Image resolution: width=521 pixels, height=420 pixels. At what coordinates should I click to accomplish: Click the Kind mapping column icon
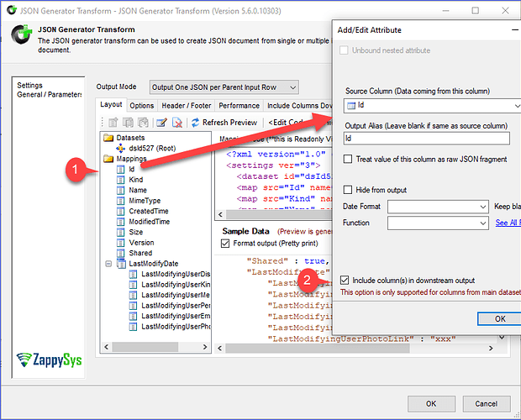121,180
